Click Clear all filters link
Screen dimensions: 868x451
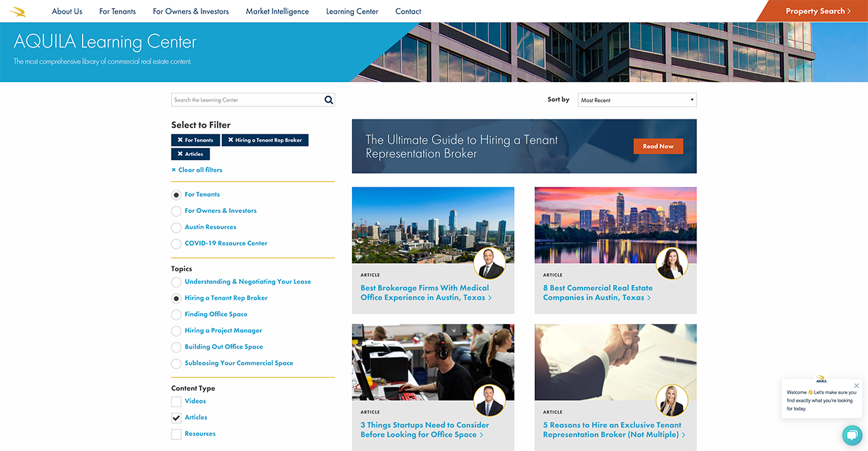[x=197, y=170]
